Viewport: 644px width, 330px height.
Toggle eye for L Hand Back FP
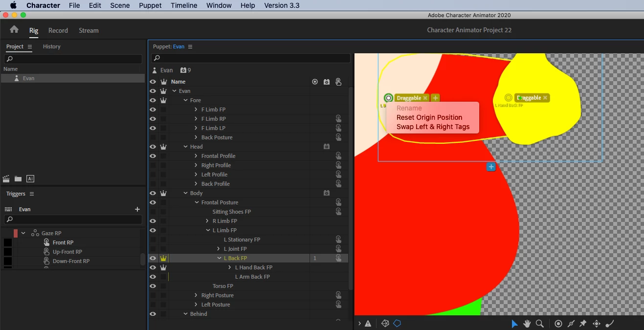coord(153,267)
